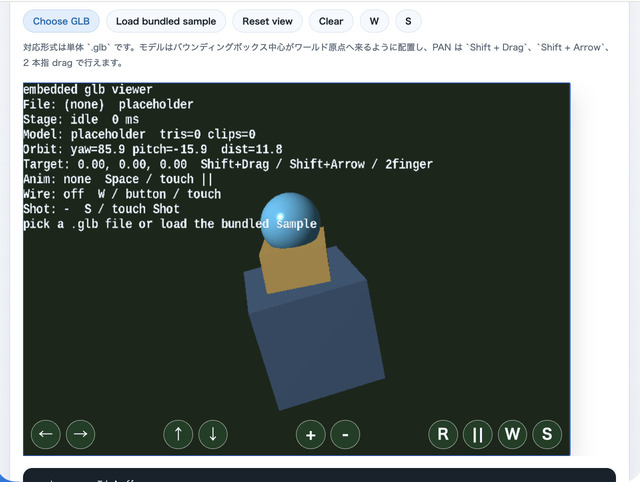The width and height of the screenshot is (640, 482).
Task: Click the 'Wire: off' status line
Action: [122, 194]
